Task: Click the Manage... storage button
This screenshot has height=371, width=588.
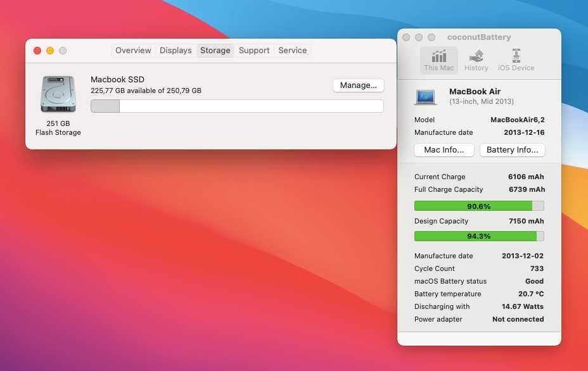Action: tap(359, 85)
